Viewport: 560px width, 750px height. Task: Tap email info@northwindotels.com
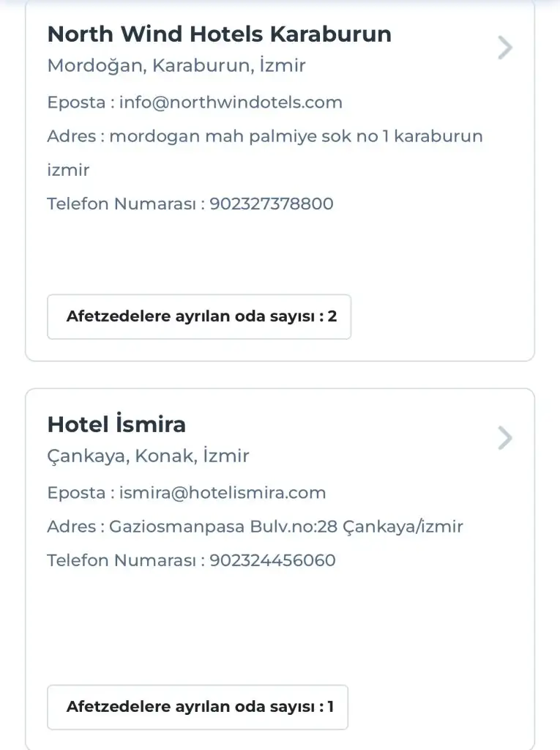[x=231, y=103]
